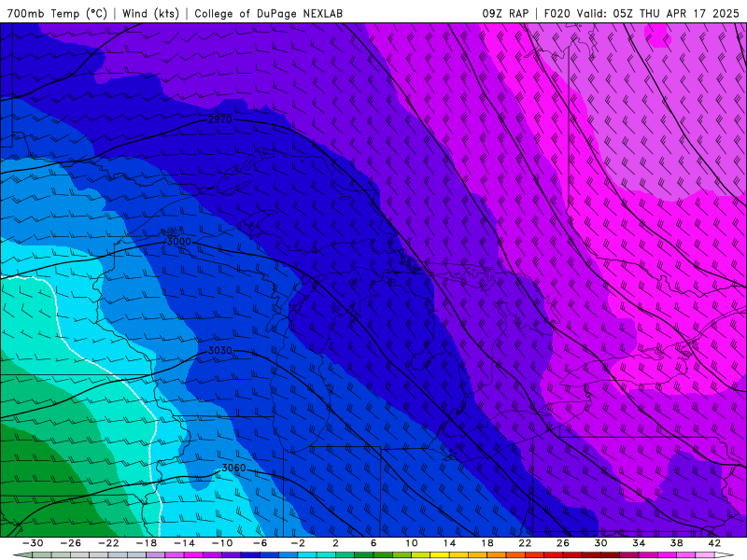Click the 18 color scale label
Screen dimensions: 747x560
(x=486, y=543)
